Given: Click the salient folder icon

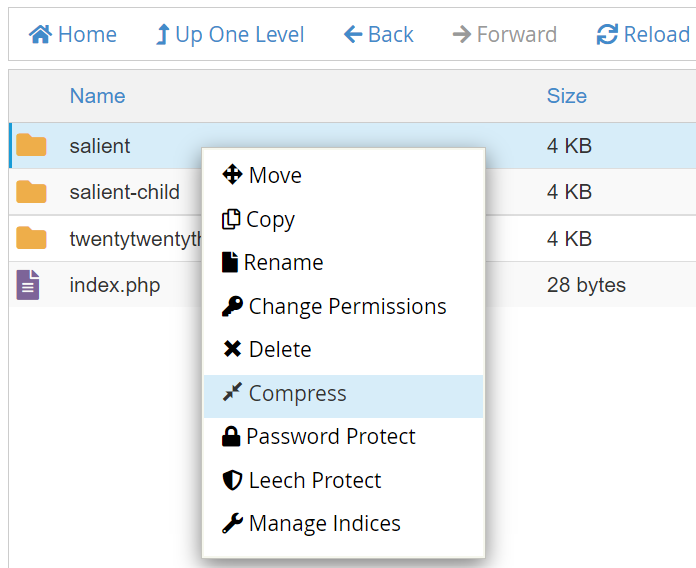Looking at the screenshot, I should coord(31,145).
